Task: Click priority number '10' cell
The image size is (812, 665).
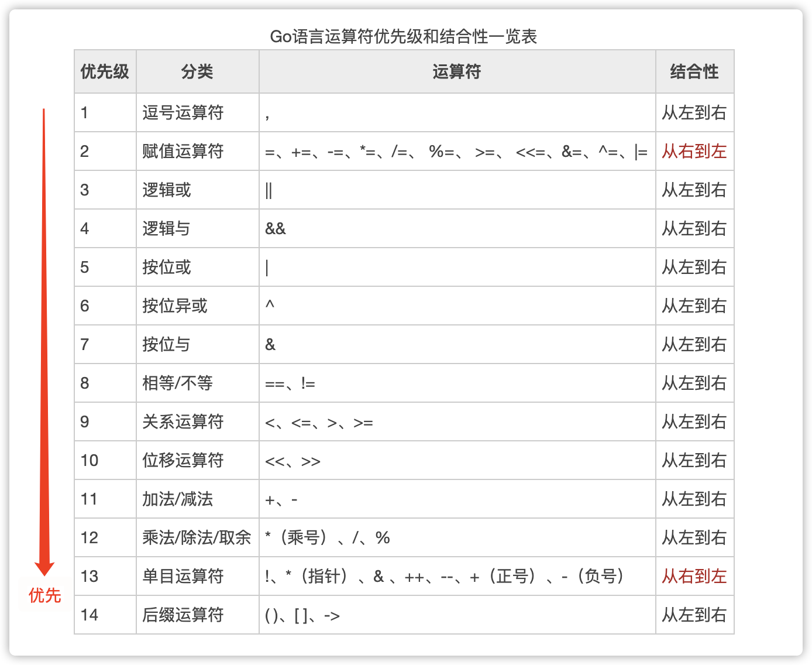Action: pyautogui.click(x=105, y=460)
